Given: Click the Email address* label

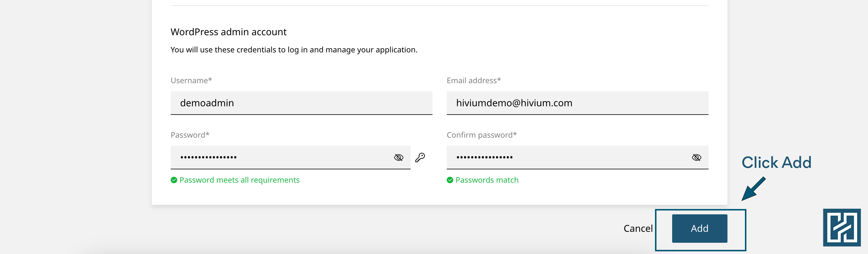Looking at the screenshot, I should coord(473,81).
